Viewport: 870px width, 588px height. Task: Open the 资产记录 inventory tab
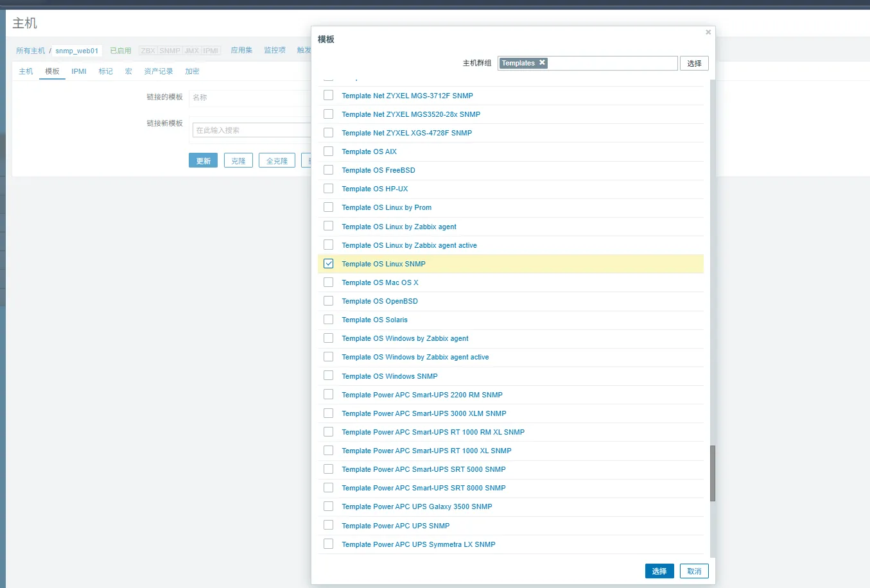click(x=159, y=71)
